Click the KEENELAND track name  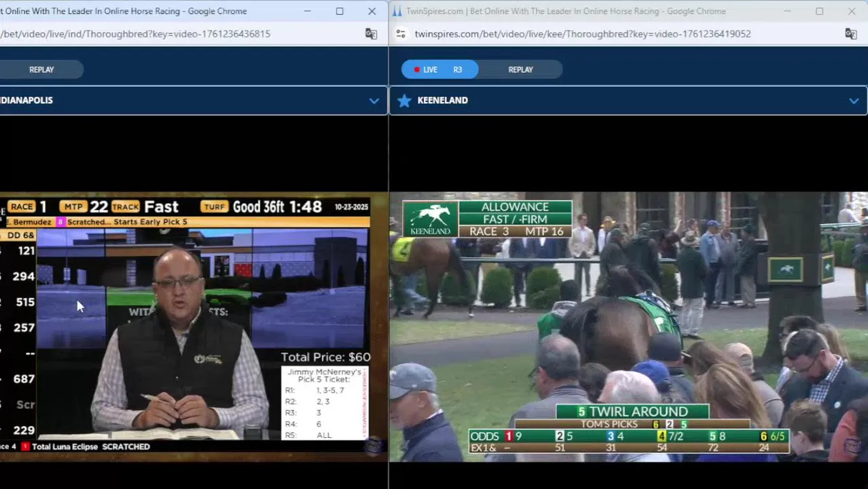tap(442, 101)
